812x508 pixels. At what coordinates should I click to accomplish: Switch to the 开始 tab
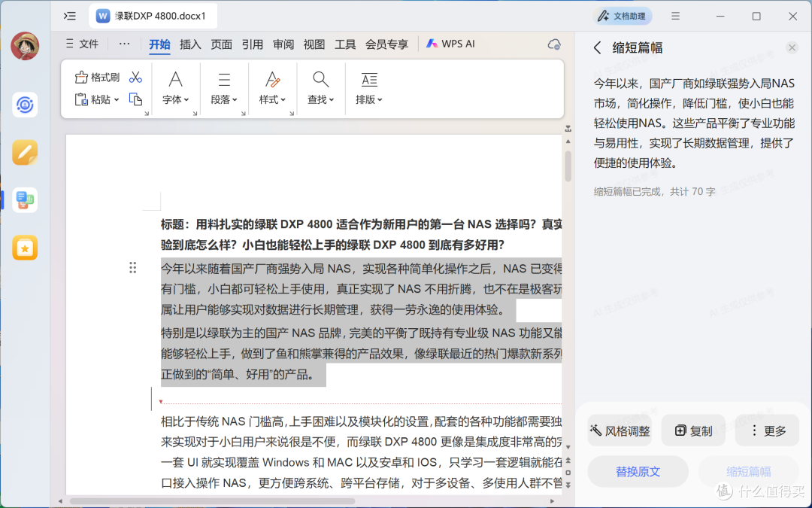click(x=159, y=44)
